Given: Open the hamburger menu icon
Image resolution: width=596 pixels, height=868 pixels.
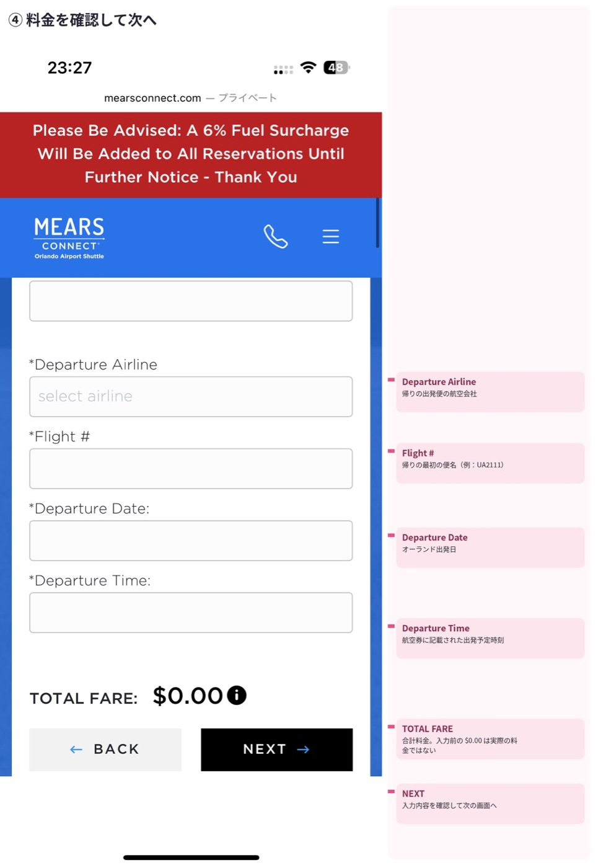Looking at the screenshot, I should click(x=331, y=236).
